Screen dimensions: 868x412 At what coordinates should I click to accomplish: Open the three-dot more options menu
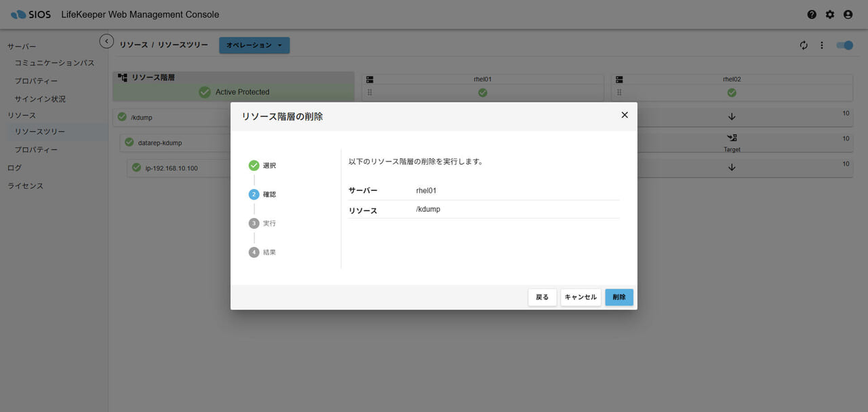[822, 45]
